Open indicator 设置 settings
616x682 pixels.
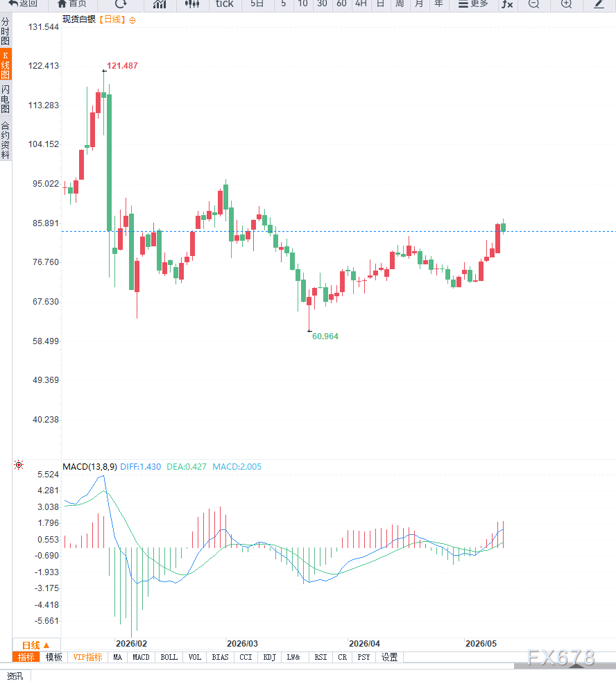[389, 657]
